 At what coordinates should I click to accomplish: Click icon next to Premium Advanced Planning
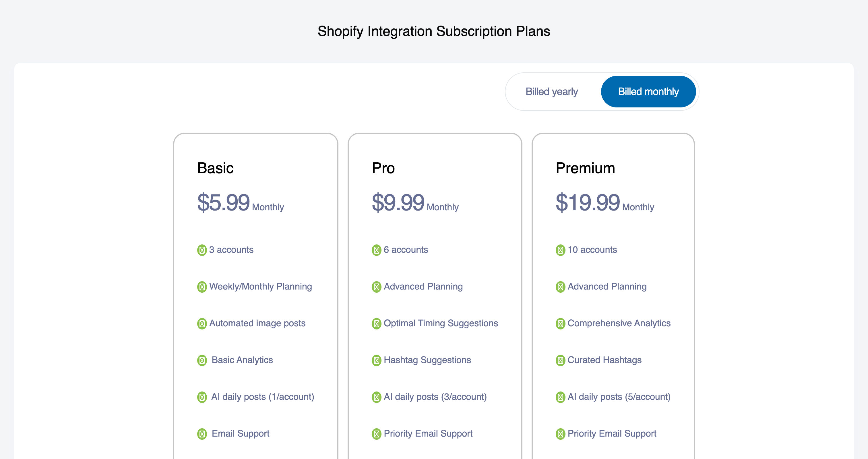click(x=560, y=287)
